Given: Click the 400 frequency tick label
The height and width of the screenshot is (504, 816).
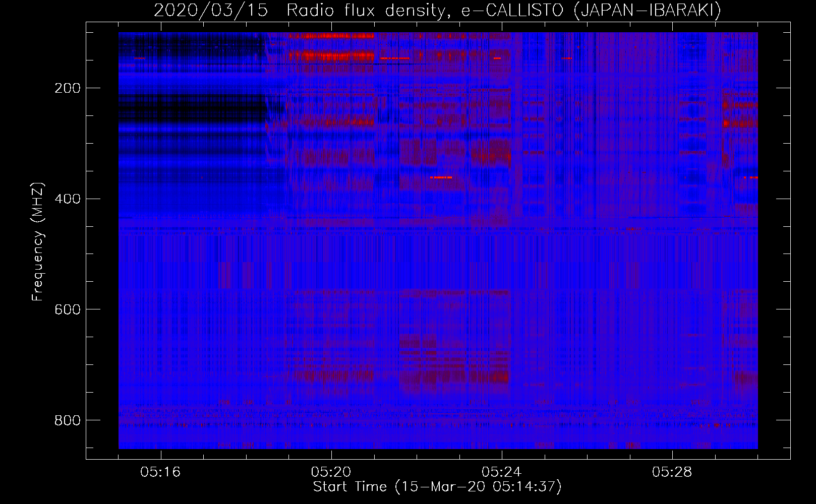Looking at the screenshot, I should (68, 199).
